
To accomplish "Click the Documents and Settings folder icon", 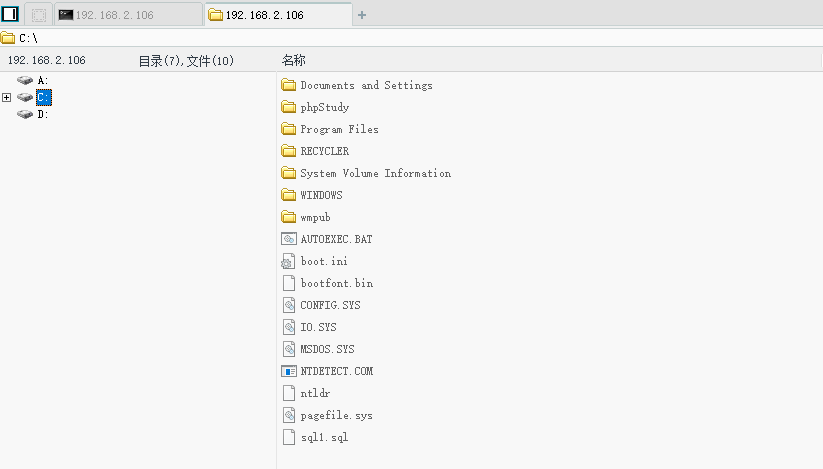I will 289,85.
